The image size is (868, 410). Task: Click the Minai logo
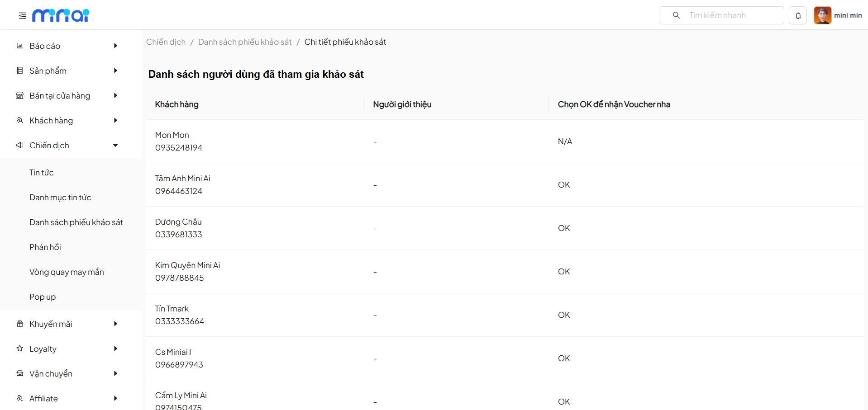(x=61, y=15)
